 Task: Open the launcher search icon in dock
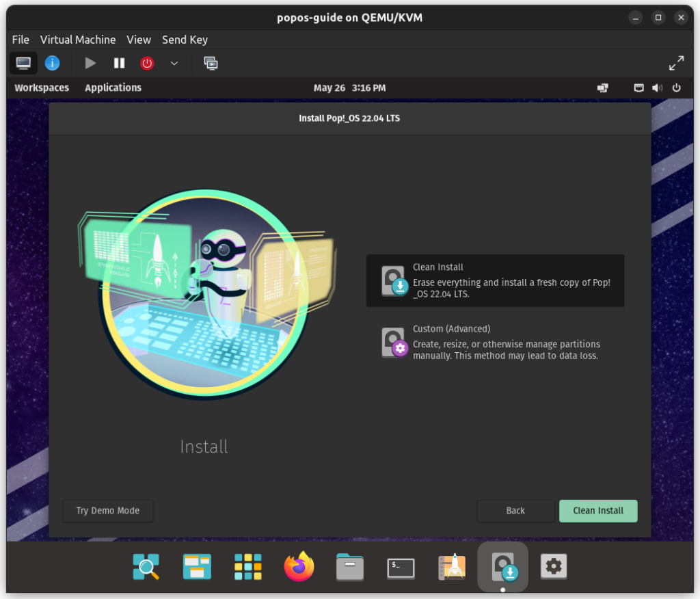(x=146, y=566)
